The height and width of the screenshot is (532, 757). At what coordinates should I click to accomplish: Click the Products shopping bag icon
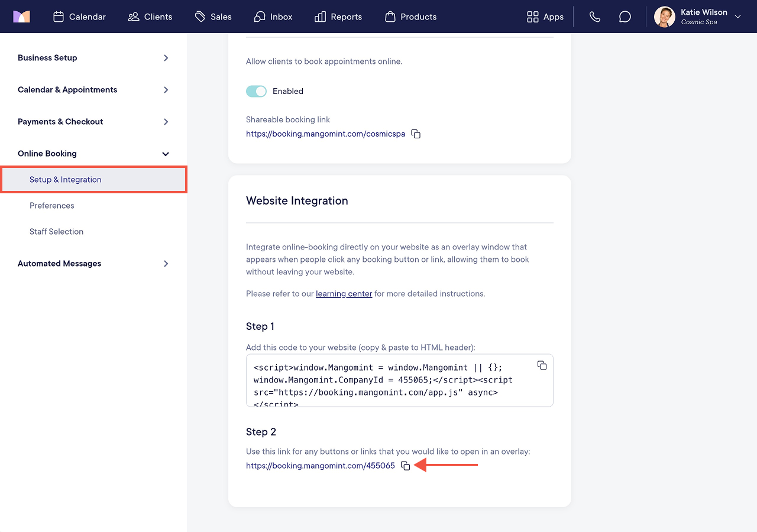point(390,17)
